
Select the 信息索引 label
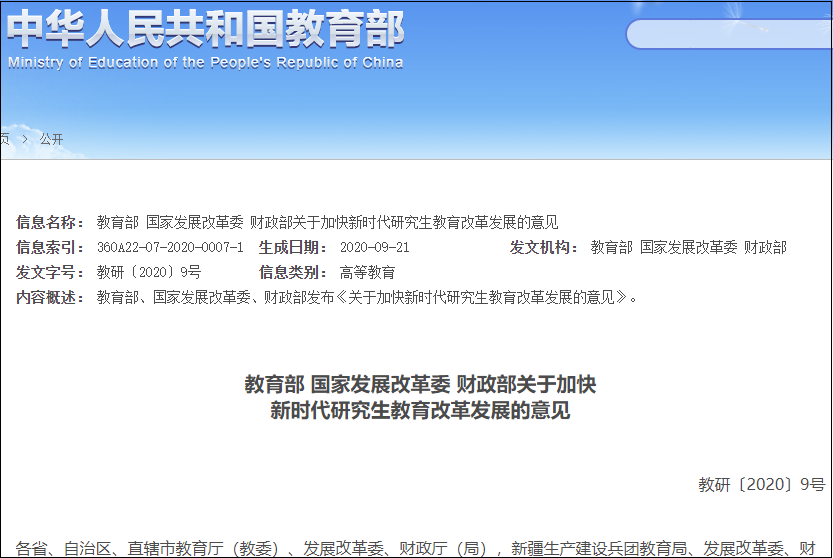click(50, 247)
